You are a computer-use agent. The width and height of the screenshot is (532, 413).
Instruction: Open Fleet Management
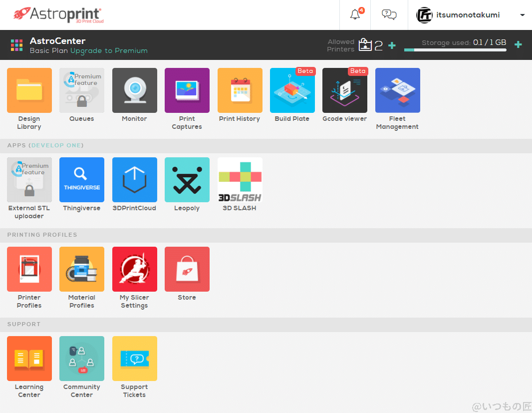397,90
